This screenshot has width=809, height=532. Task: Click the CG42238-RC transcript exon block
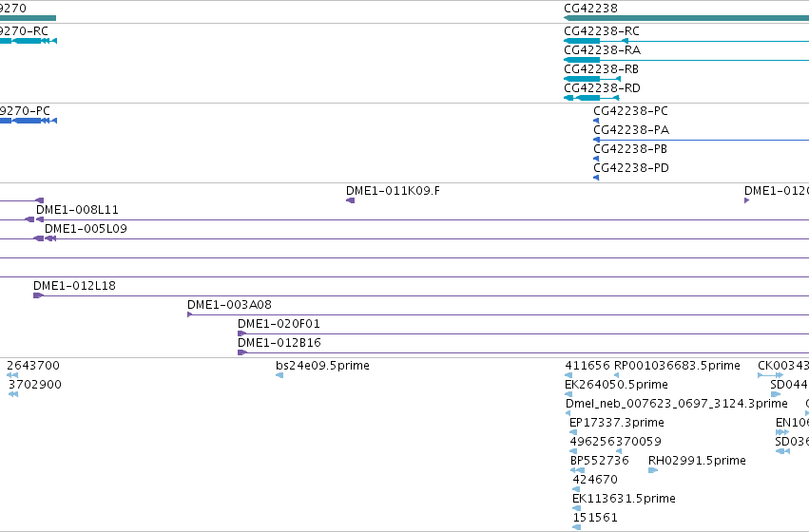[x=582, y=41]
